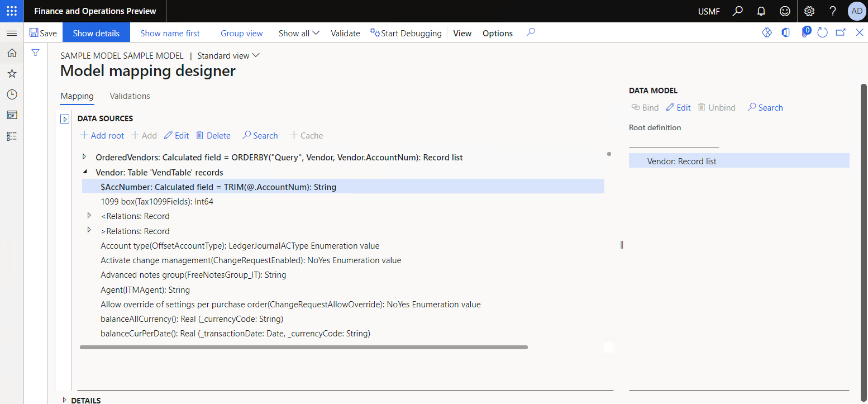Viewport: 868px width, 404px height.
Task: Expand the Vendor <Relations record node
Action: click(x=89, y=216)
